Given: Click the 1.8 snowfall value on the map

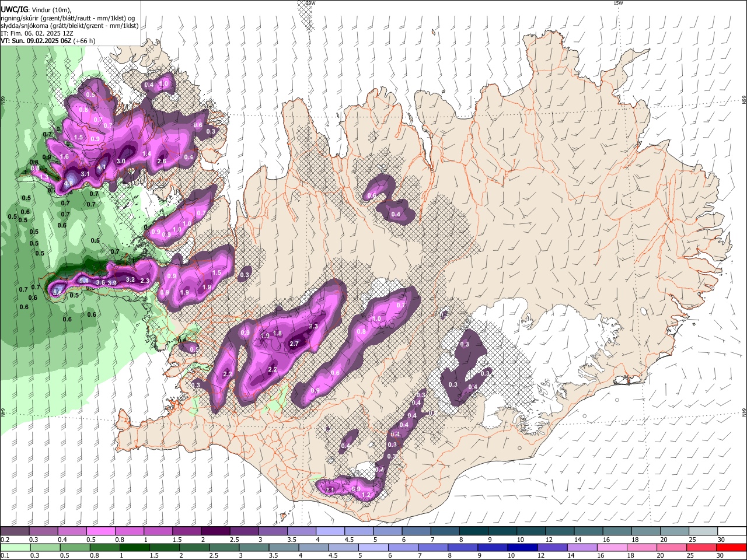Looking at the screenshot, I should pos(278,334).
